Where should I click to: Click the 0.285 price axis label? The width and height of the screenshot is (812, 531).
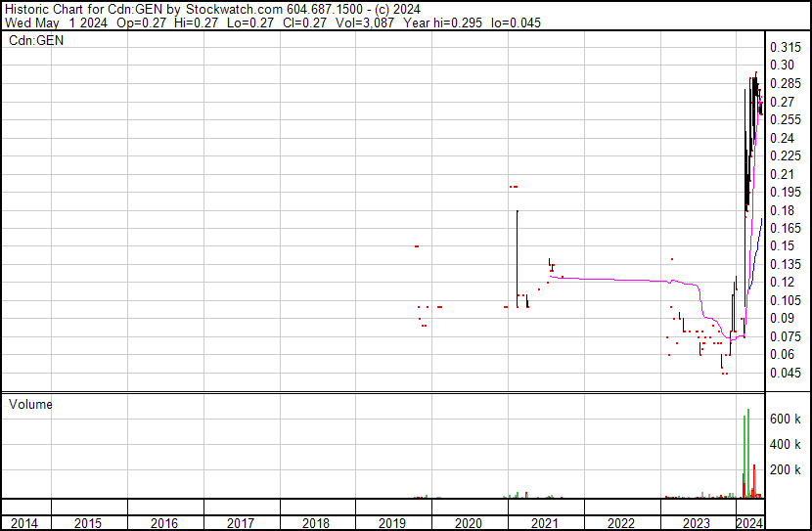[x=785, y=83]
